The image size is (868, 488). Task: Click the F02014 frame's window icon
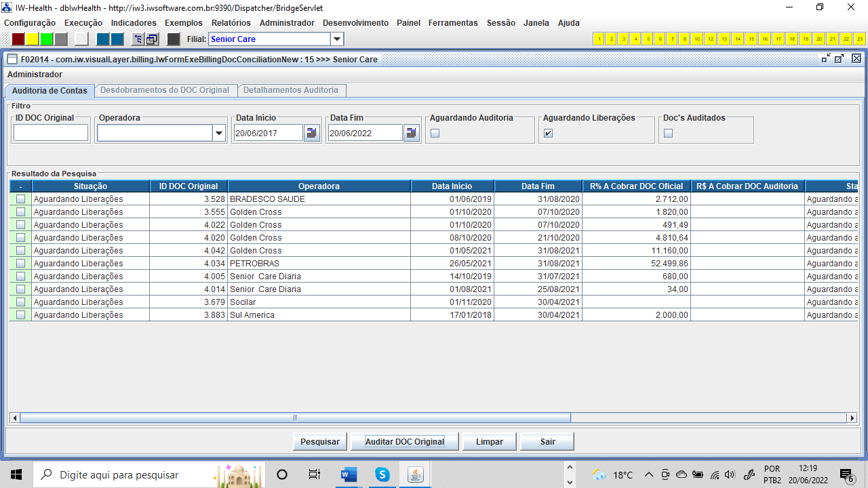click(12, 59)
